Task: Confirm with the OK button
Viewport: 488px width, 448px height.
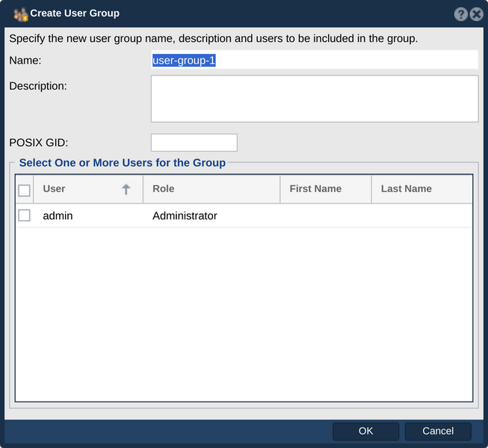Action: coord(365,432)
